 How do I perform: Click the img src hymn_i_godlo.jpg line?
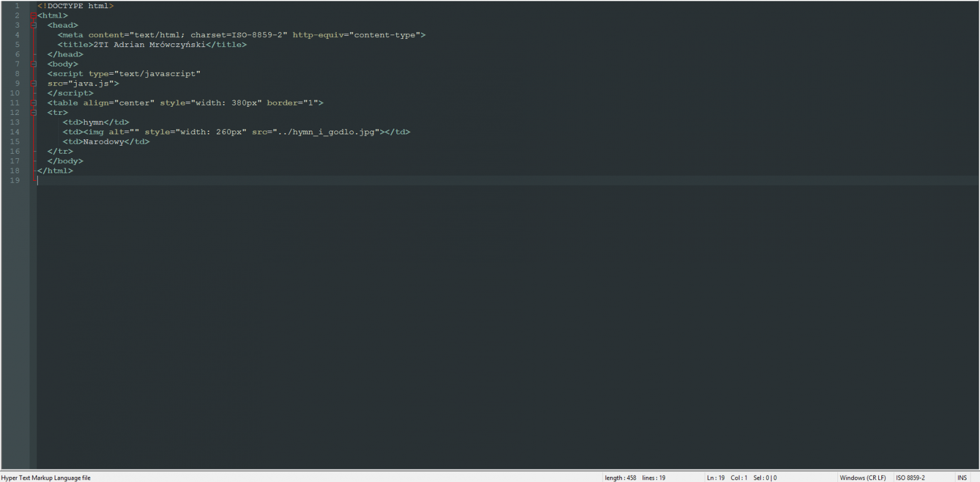(x=236, y=132)
